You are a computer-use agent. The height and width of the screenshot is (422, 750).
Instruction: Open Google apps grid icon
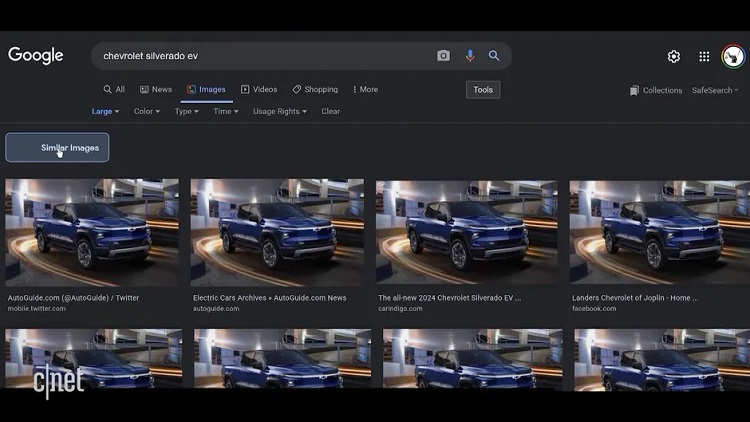tap(704, 56)
